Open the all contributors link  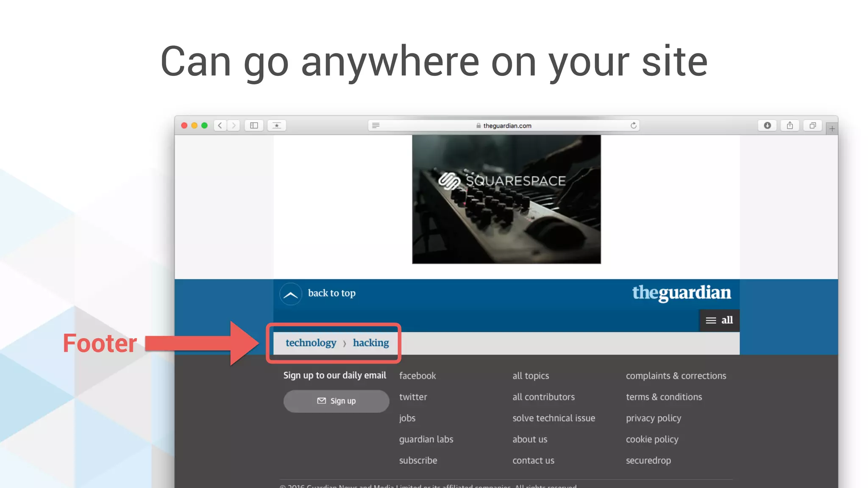click(544, 397)
